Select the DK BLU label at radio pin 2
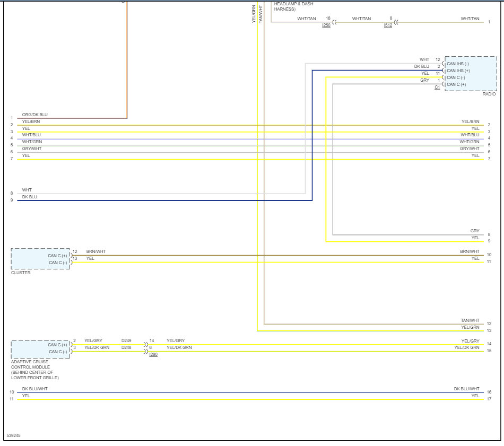Image resolution: width=504 pixels, height=446 pixels. (x=421, y=66)
